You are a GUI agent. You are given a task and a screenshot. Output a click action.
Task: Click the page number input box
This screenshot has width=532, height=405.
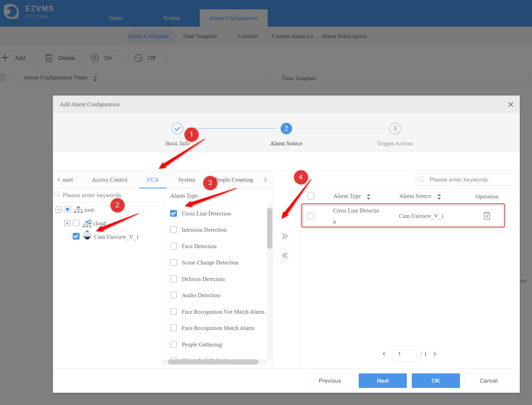(x=405, y=354)
